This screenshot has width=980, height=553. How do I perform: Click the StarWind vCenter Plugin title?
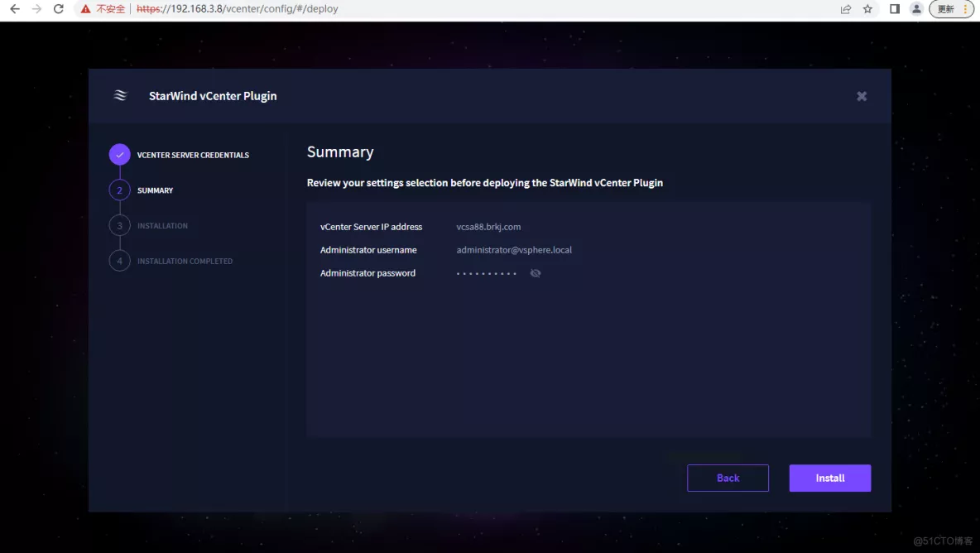pos(213,95)
